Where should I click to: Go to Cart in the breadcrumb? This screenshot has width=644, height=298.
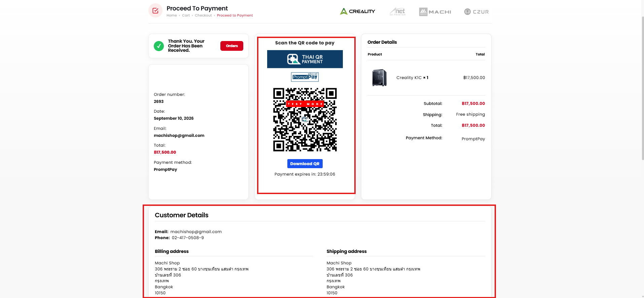pos(186,15)
